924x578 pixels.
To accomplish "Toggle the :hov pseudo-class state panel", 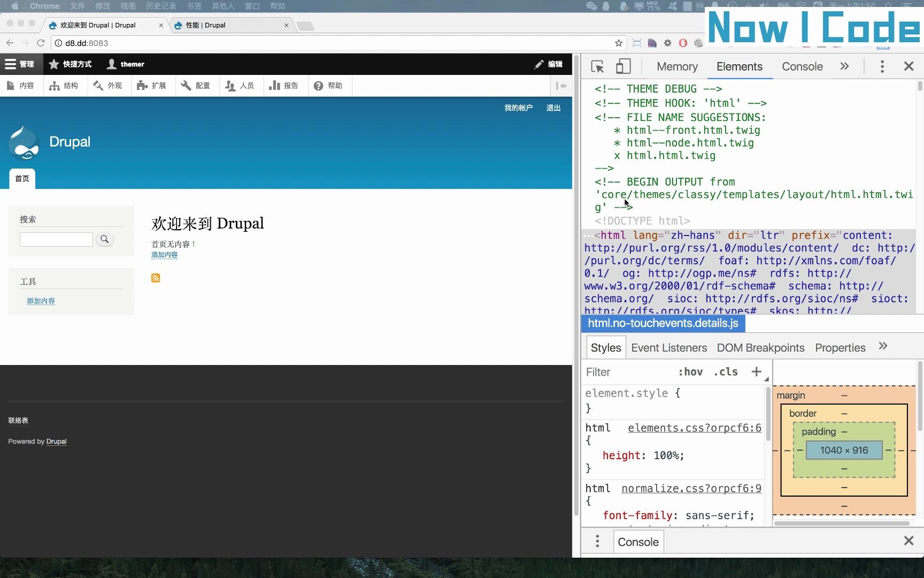I will pyautogui.click(x=691, y=371).
